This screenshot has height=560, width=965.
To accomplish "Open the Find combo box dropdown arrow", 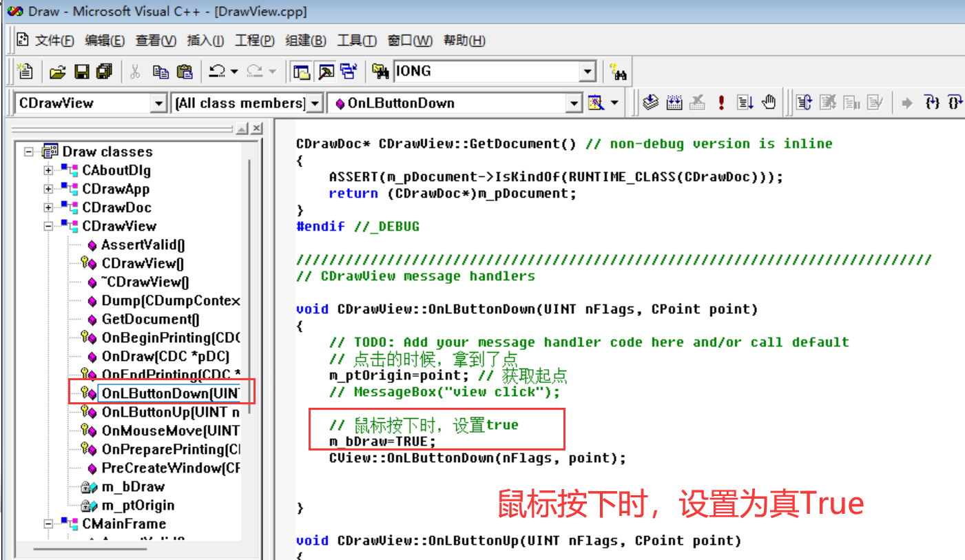I will point(588,71).
